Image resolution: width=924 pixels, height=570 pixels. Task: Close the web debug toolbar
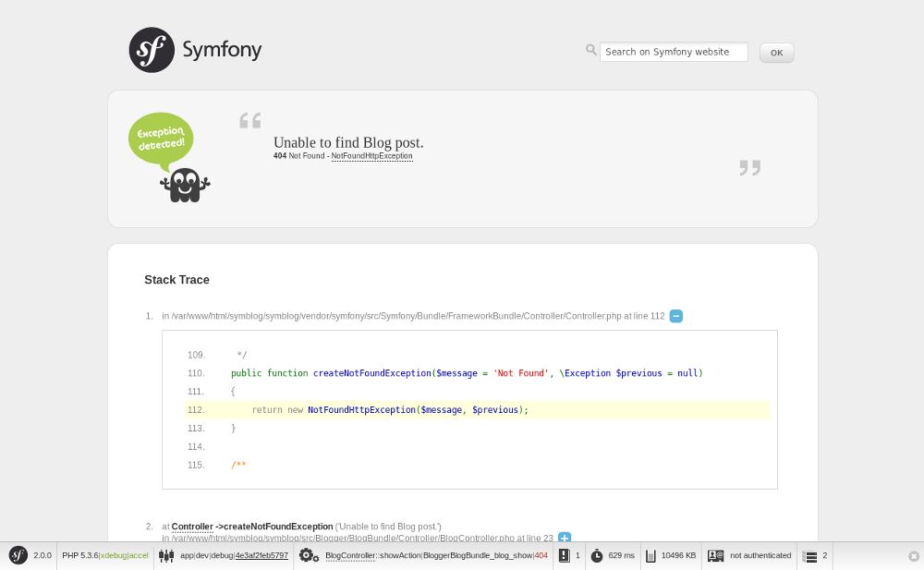click(x=914, y=556)
